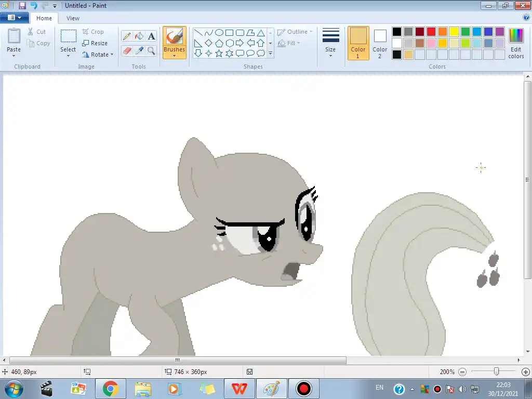Choose the Line shape
Viewport: 532px width, 399px height.
[x=198, y=33]
